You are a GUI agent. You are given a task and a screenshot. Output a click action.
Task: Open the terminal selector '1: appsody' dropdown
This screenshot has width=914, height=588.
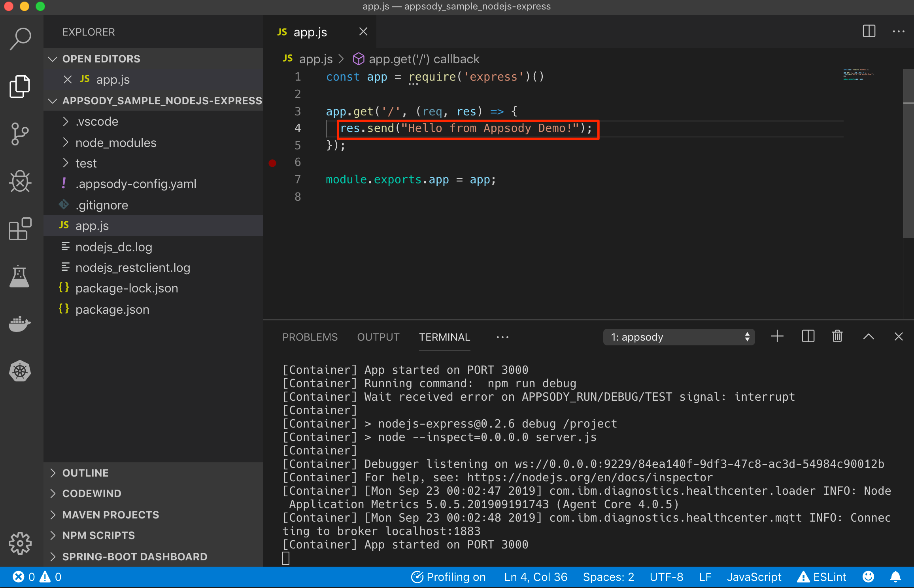(x=679, y=337)
